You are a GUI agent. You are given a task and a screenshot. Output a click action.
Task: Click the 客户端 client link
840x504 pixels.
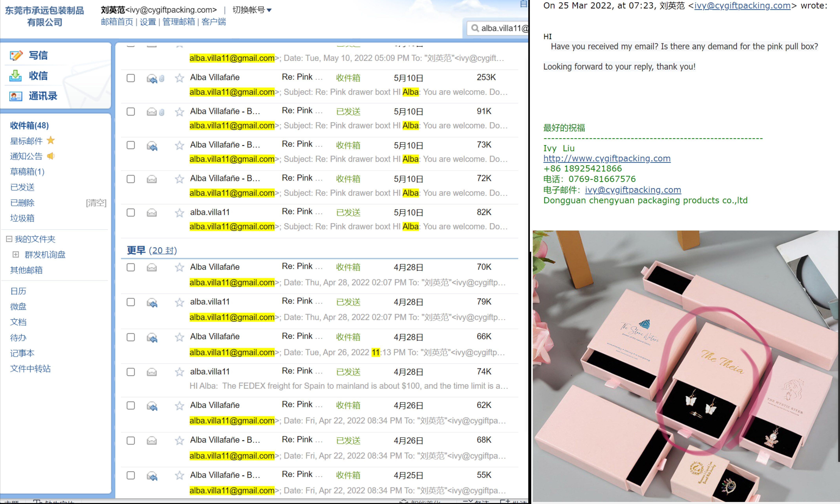(214, 22)
